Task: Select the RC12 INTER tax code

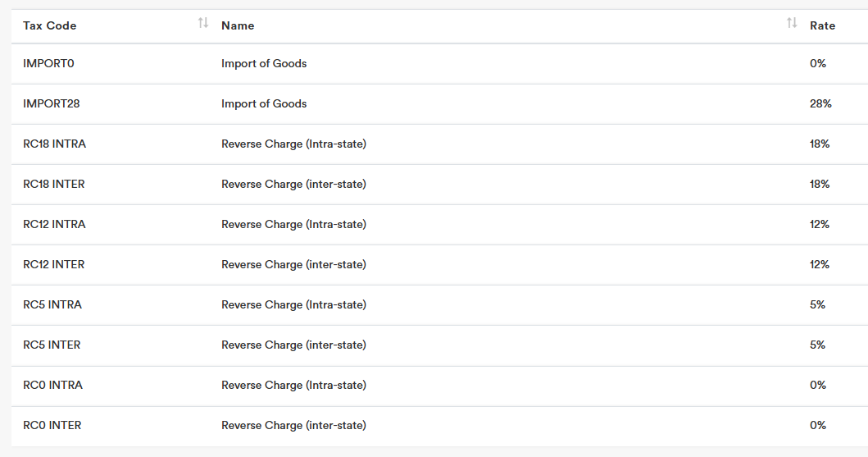Action: [x=54, y=264]
